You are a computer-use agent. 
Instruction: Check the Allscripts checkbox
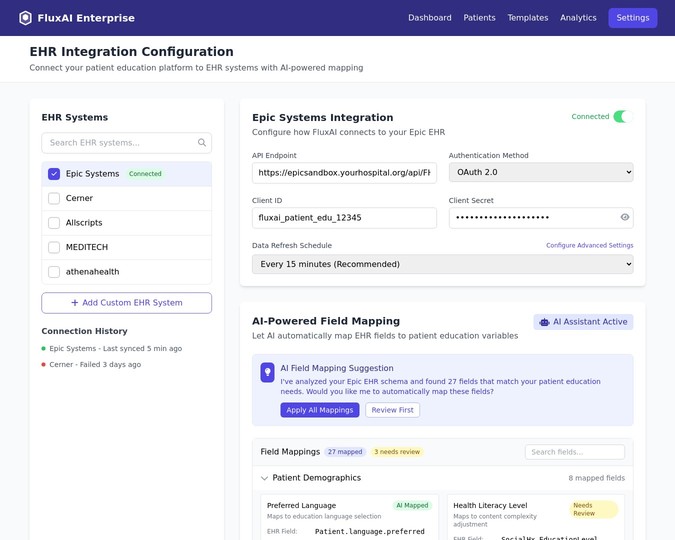(x=54, y=223)
